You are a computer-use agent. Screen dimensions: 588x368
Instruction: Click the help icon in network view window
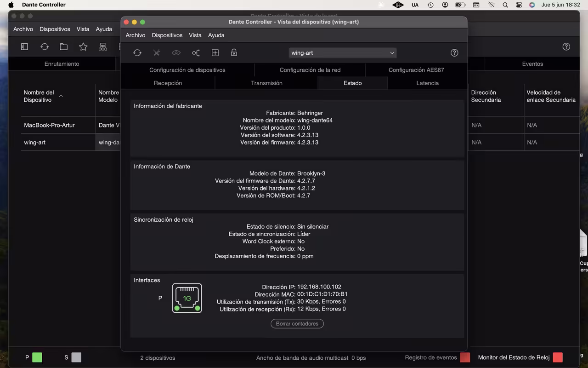pyautogui.click(x=566, y=46)
